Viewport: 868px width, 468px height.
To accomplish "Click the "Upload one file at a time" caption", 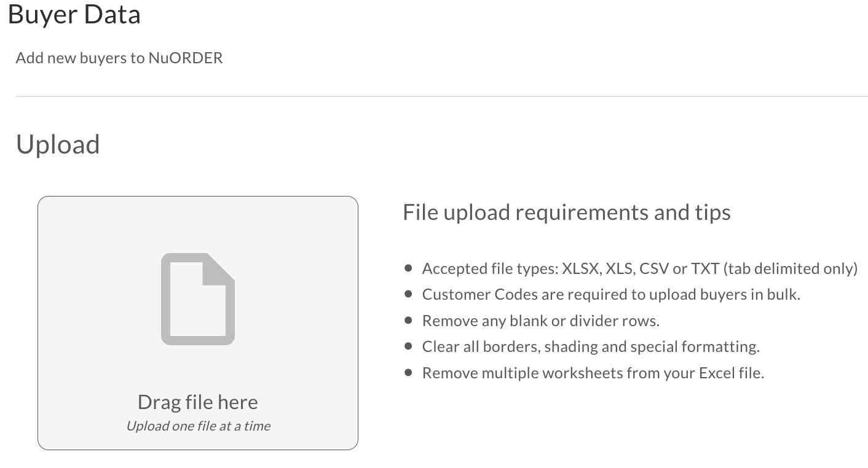I will point(198,426).
